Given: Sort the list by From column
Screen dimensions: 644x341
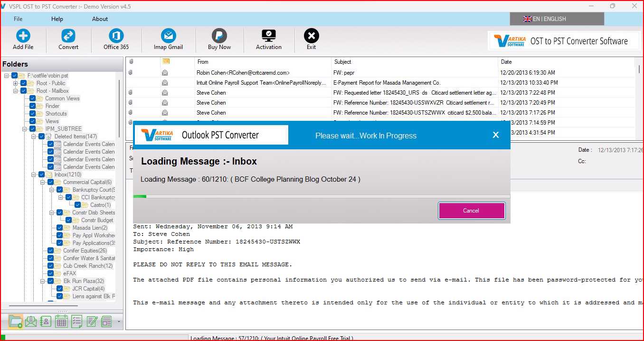Looking at the screenshot, I should (263, 62).
